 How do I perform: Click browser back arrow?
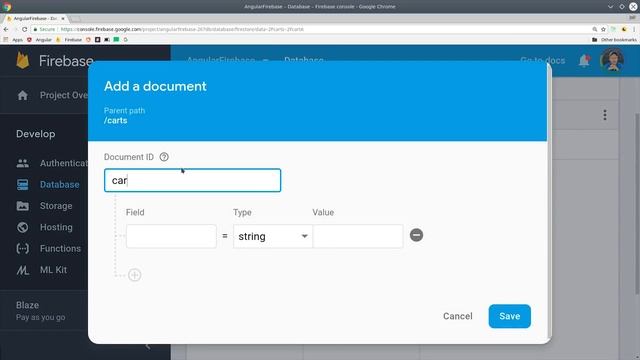click(x=6, y=29)
